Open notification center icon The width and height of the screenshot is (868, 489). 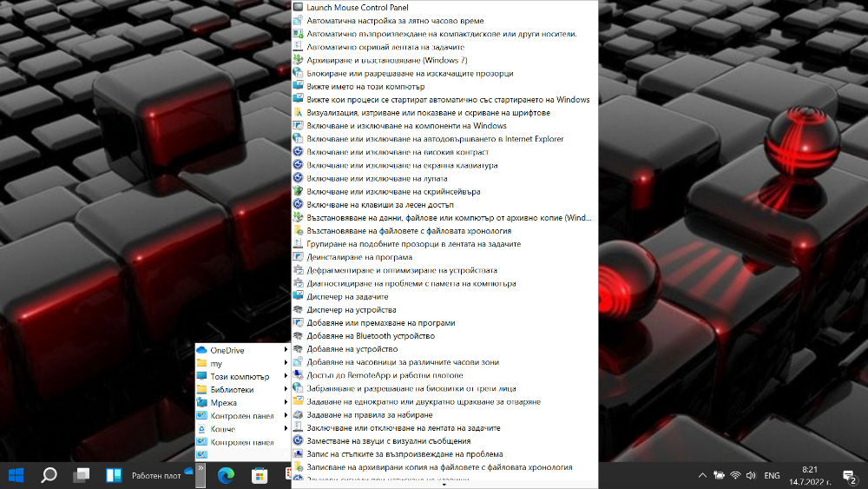click(850, 476)
